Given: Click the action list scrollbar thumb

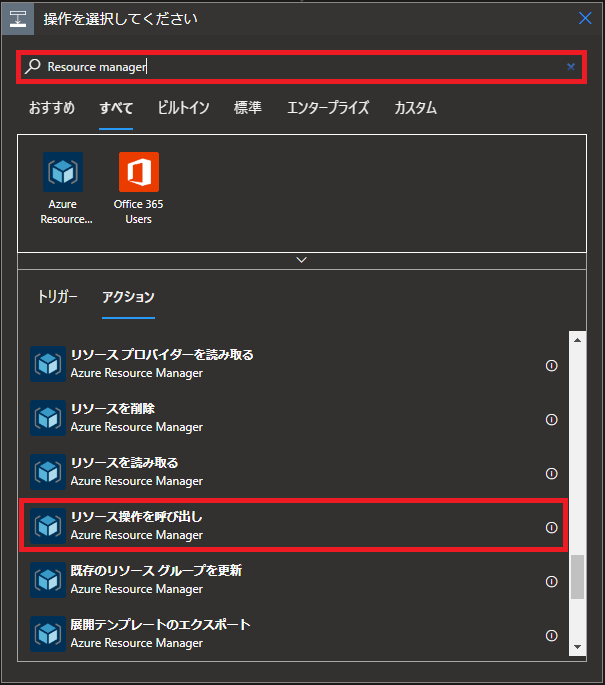Looking at the screenshot, I should [x=577, y=577].
